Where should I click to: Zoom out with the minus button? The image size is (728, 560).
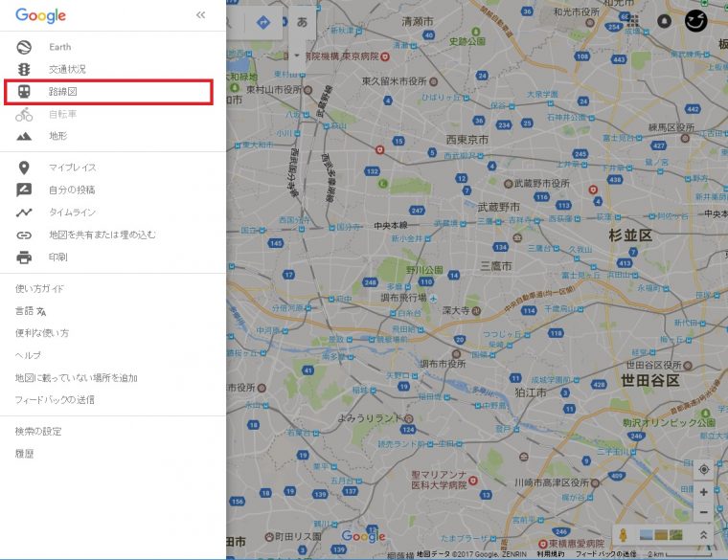[704, 512]
